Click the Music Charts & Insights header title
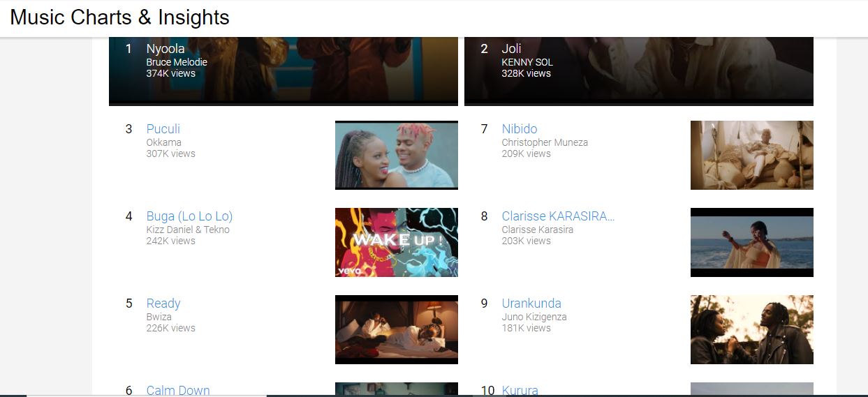 (119, 17)
